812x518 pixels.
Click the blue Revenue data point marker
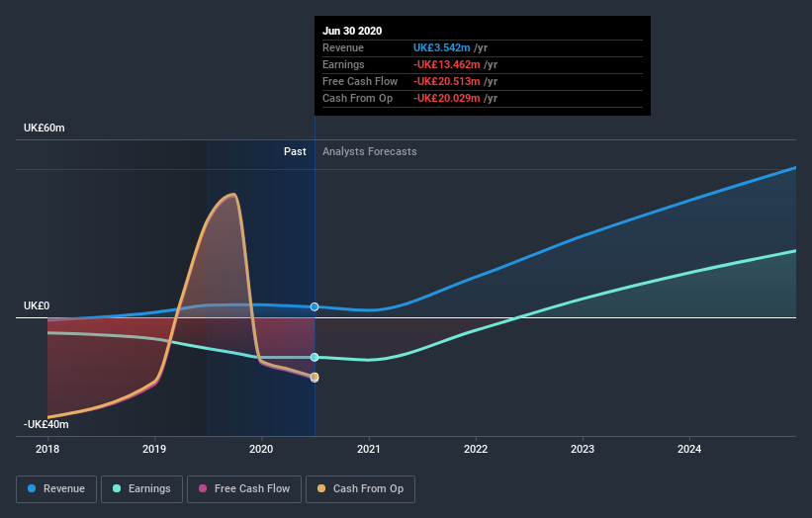pyautogui.click(x=315, y=306)
